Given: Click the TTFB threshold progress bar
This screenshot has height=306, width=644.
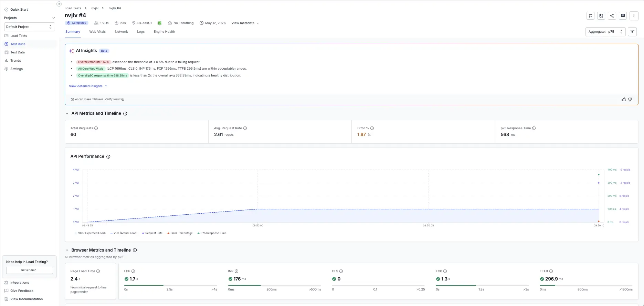Looking at the screenshot, I should pyautogui.click(x=586, y=285).
